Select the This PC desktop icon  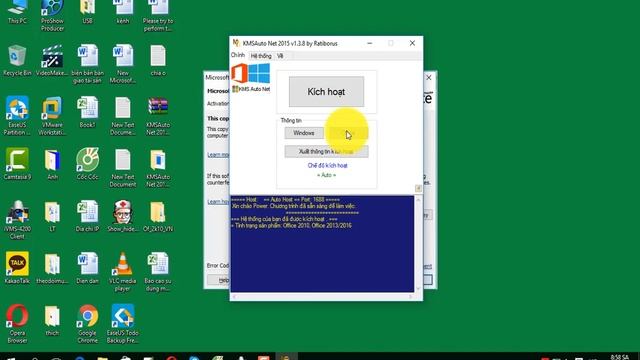pos(17,12)
